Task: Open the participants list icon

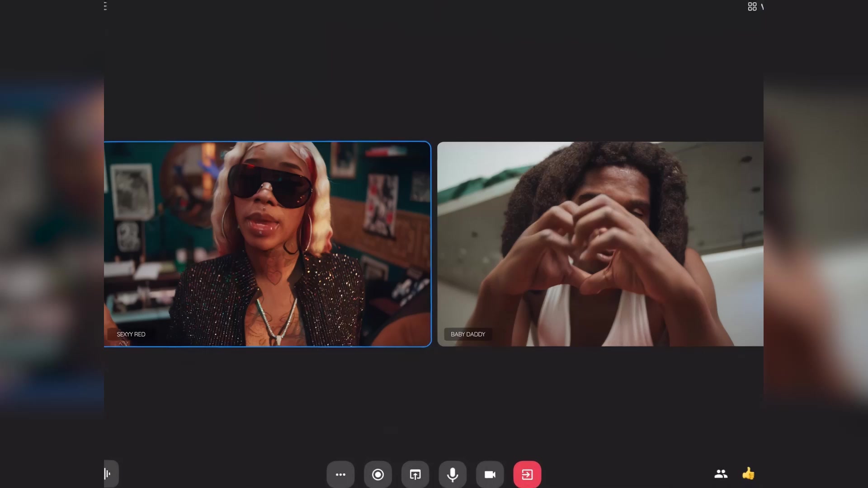Action: point(721,474)
